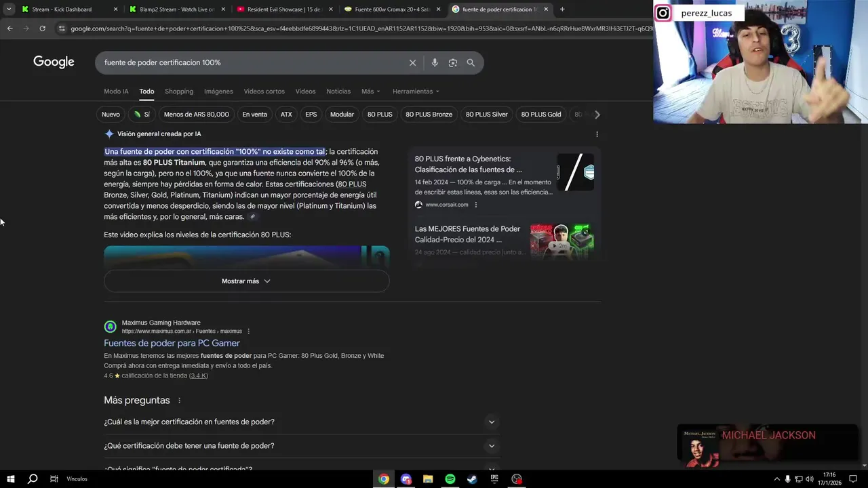Open Discord from the taskbar
Screen dimensions: 868x488
tap(406, 479)
